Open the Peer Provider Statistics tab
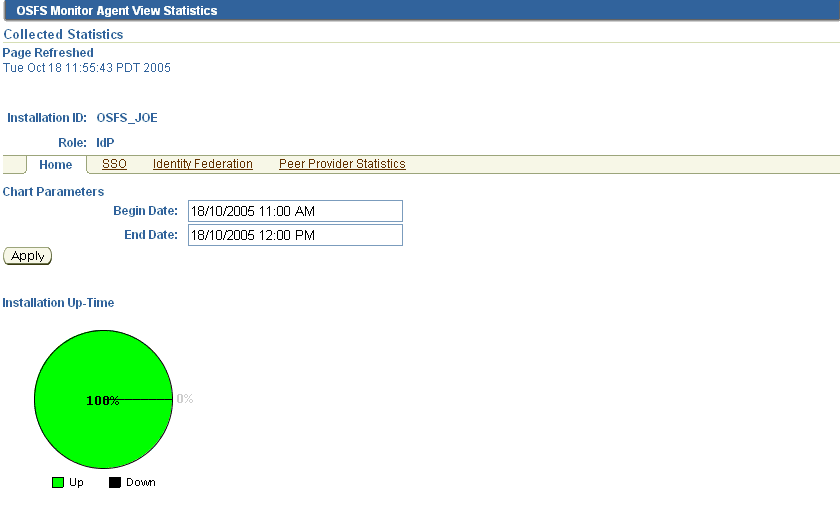Image resolution: width=840 pixels, height=505 pixels. (342, 164)
